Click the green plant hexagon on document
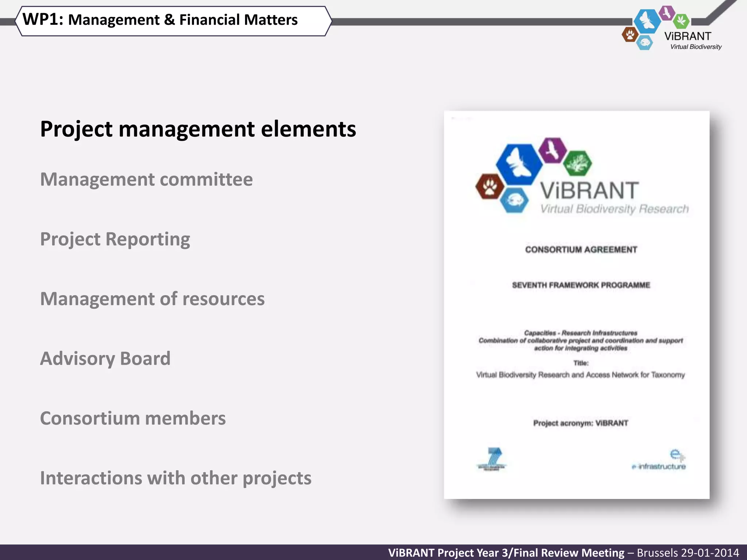Image resolution: width=747 pixels, height=560 pixels. click(577, 163)
